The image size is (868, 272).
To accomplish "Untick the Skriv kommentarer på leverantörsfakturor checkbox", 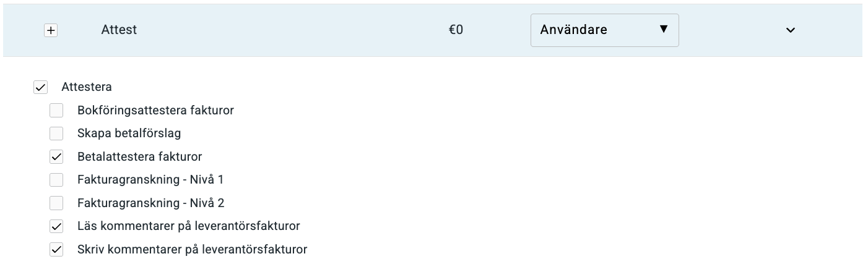I will tap(56, 250).
